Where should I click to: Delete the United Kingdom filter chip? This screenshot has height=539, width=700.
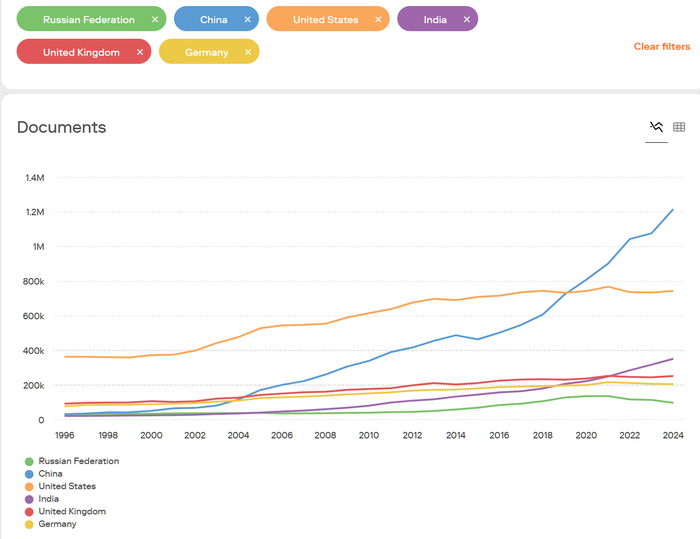pyautogui.click(x=140, y=53)
